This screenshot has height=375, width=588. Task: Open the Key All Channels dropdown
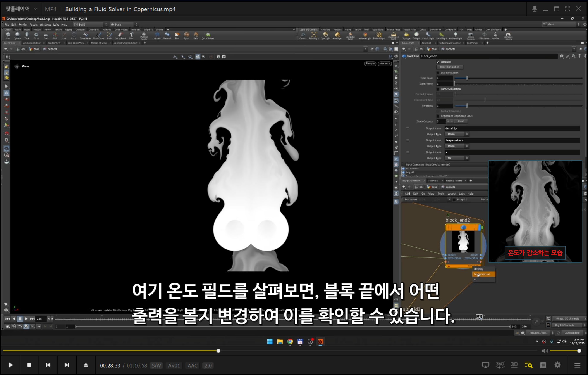(x=569, y=325)
